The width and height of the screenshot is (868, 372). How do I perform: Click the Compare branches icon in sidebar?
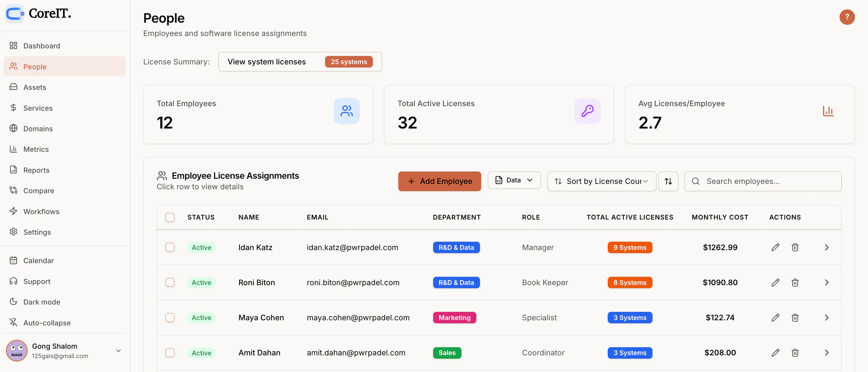14,190
